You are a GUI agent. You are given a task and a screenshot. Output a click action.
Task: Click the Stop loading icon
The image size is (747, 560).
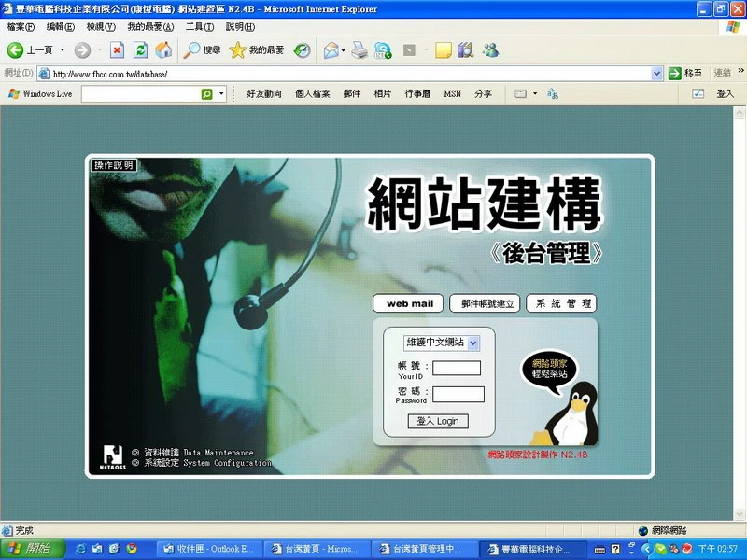(118, 50)
